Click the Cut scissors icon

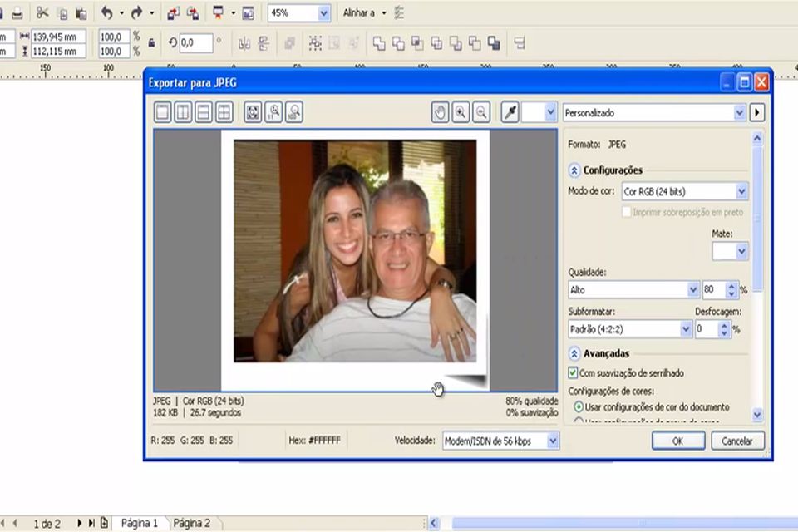42,12
